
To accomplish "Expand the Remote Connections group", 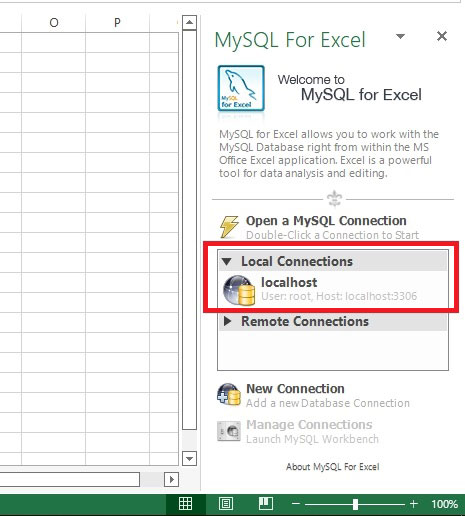I will (x=228, y=321).
